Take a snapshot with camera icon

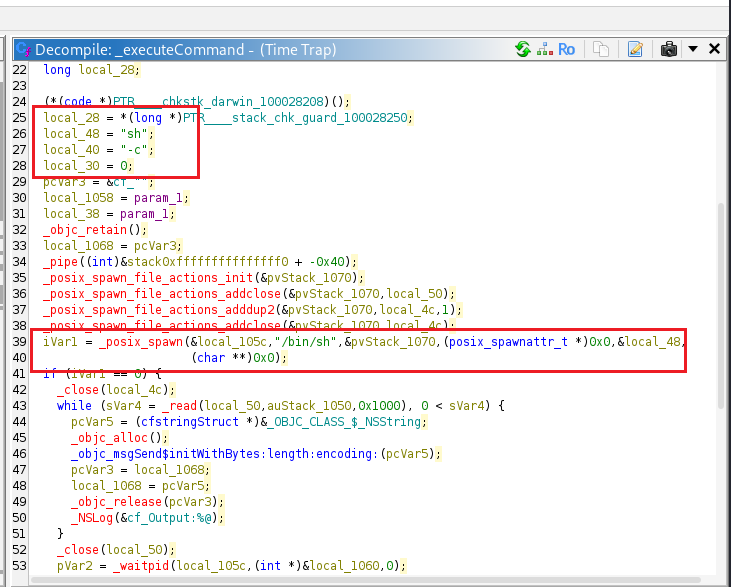click(669, 49)
